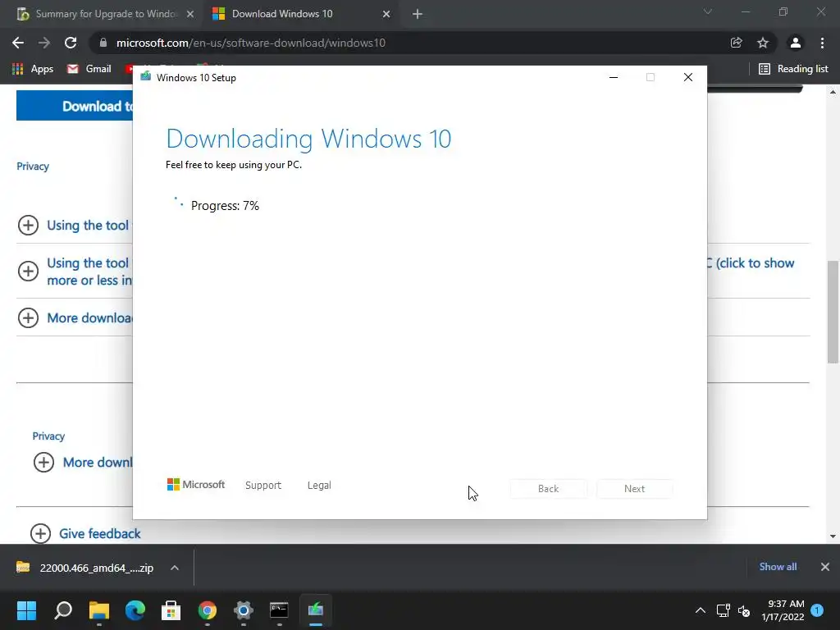840x630 pixels.
Task: Open the upper Privacy link
Action: tap(33, 166)
